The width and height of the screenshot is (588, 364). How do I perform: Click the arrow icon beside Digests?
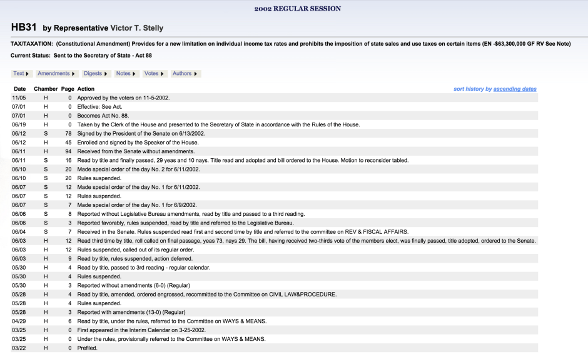tap(105, 73)
